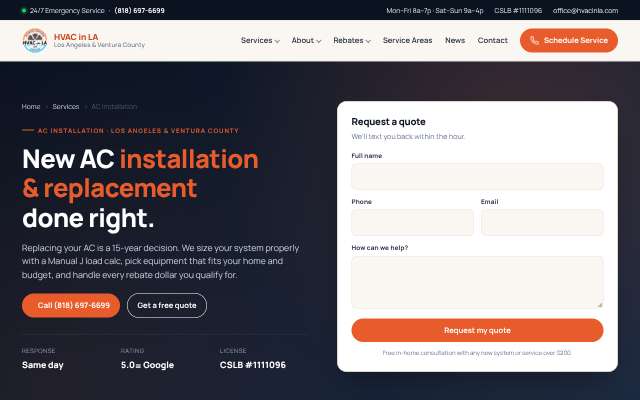Viewport: 640px width, 400px height.
Task: Click the Services nav label
Action: [256, 40]
